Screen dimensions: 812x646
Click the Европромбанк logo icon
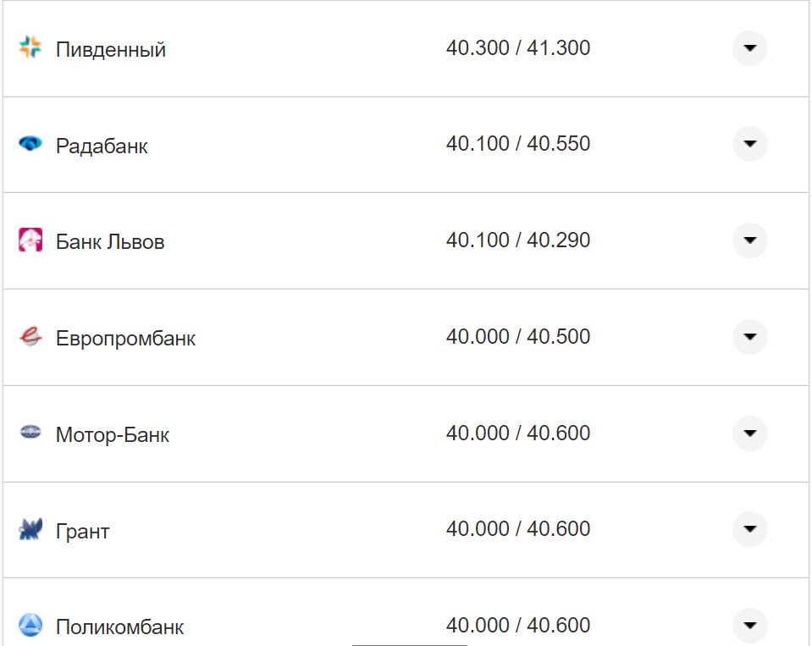click(30, 337)
